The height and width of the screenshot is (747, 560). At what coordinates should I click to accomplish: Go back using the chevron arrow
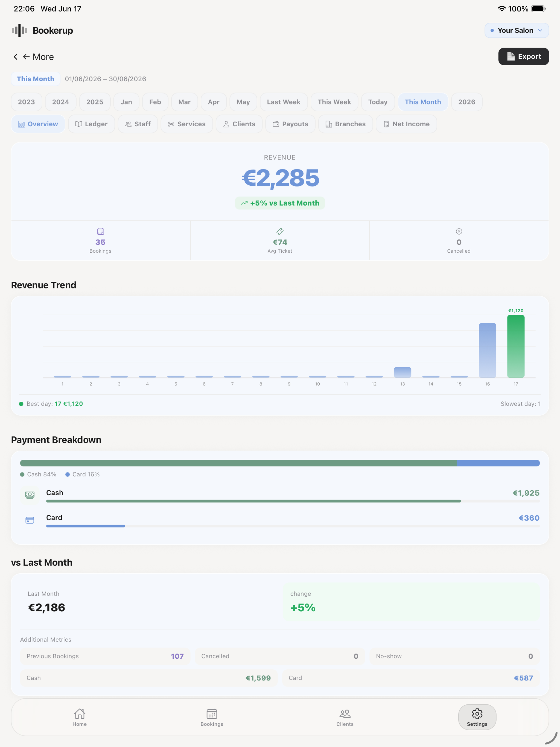coord(16,57)
